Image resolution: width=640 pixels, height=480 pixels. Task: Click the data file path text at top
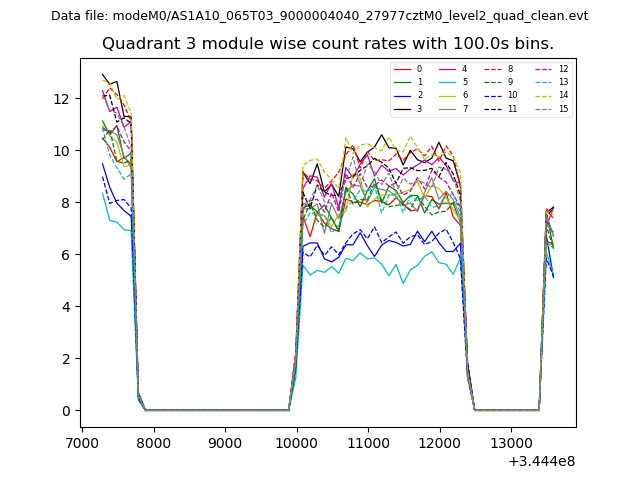(319, 16)
